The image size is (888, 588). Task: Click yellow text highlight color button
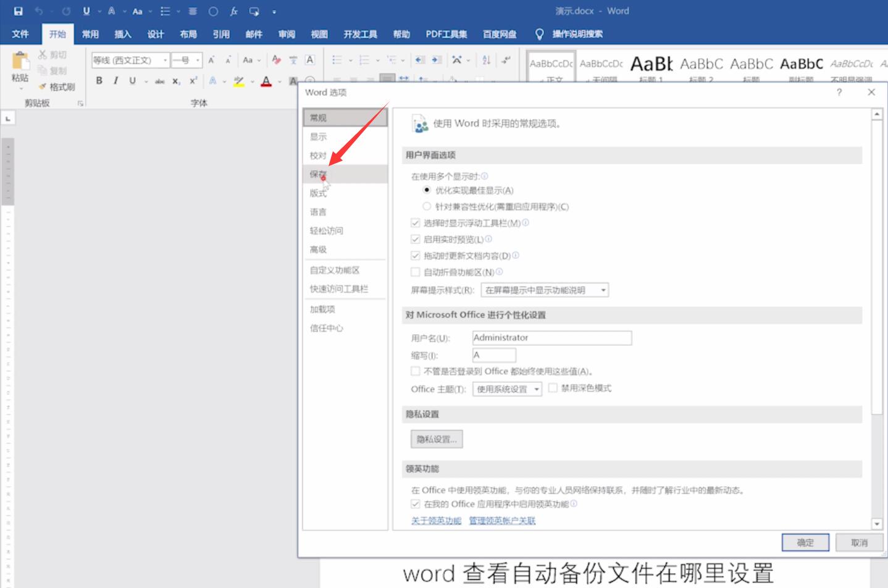(239, 81)
